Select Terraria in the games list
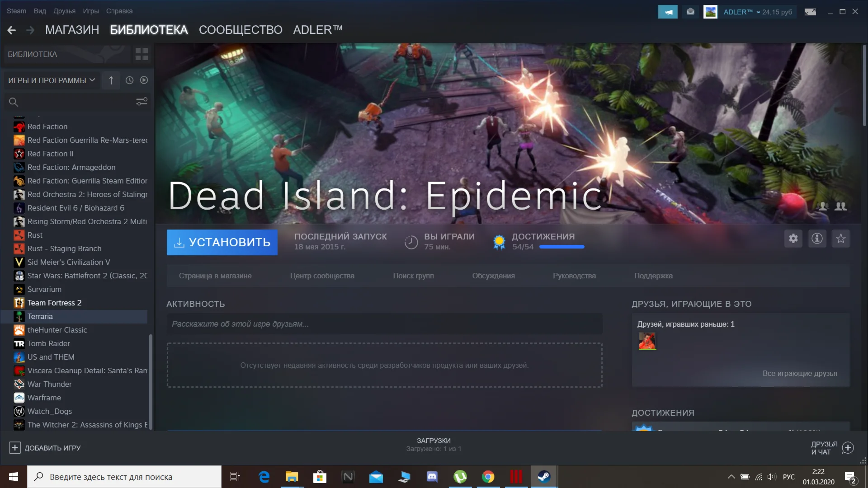The image size is (868, 488). 40,316
